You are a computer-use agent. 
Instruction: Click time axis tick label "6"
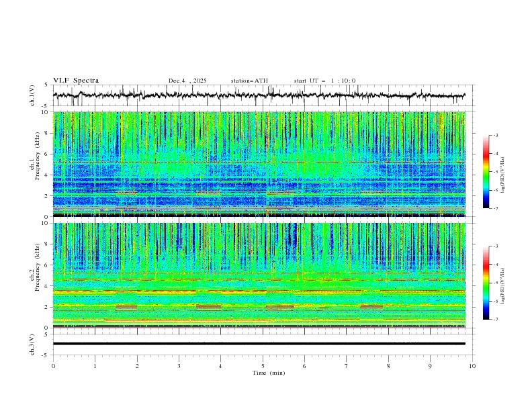[305, 366]
